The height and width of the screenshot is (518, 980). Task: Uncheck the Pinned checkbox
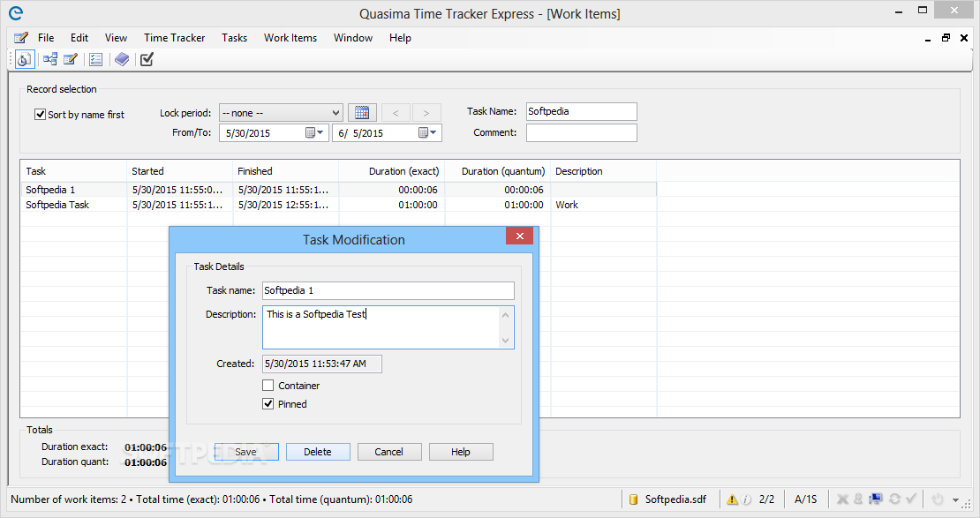pos(268,403)
